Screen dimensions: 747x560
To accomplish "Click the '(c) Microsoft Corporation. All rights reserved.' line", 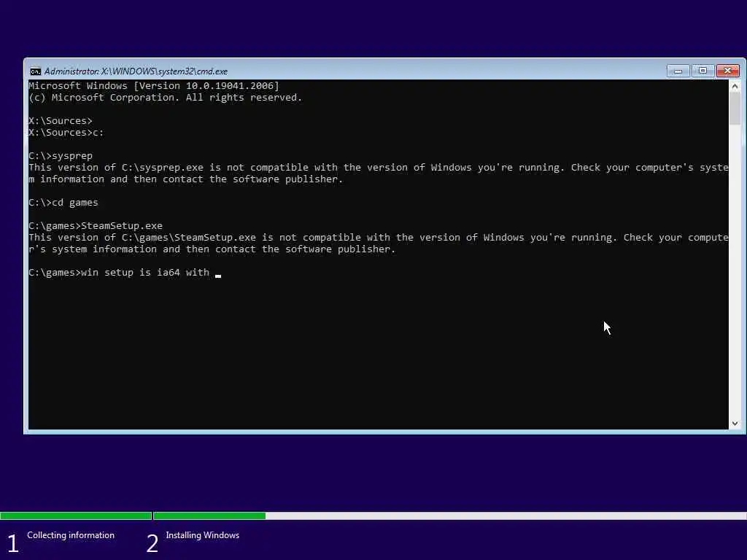I will click(x=166, y=98).
